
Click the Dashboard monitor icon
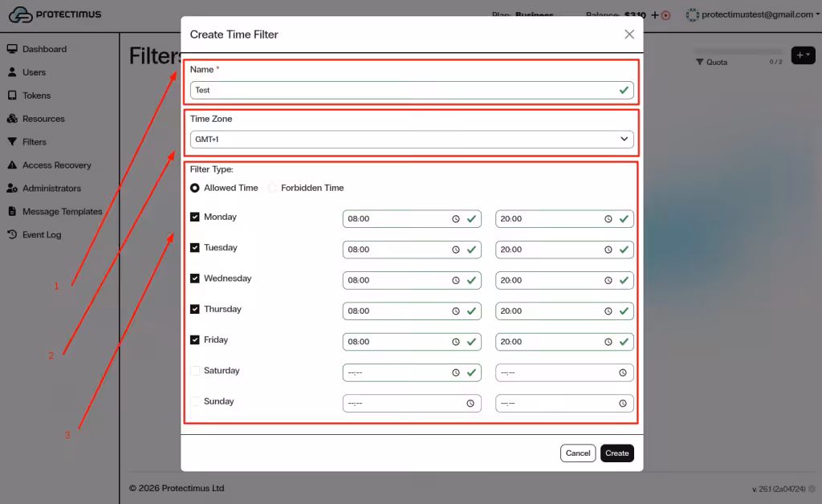pos(12,49)
